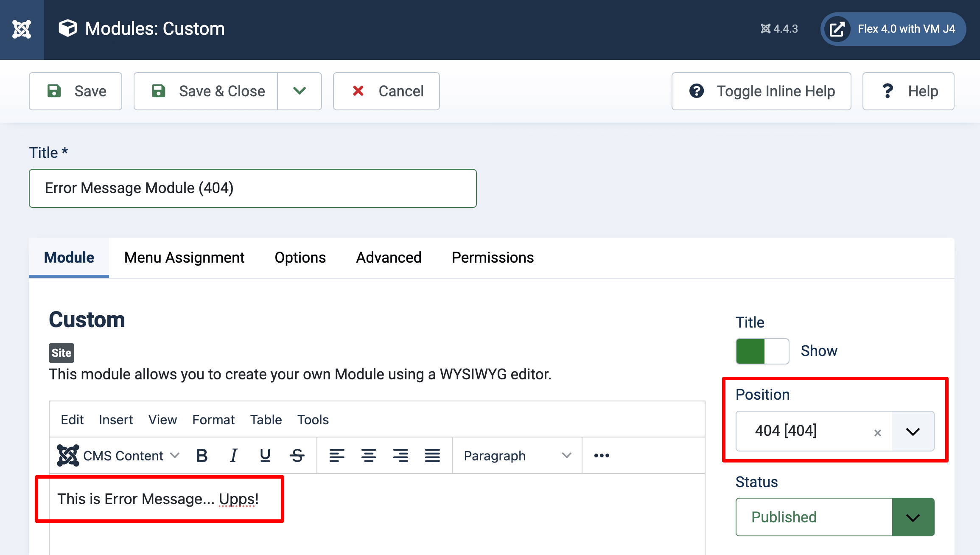Click the ellipsis for more editor tools

coord(601,455)
